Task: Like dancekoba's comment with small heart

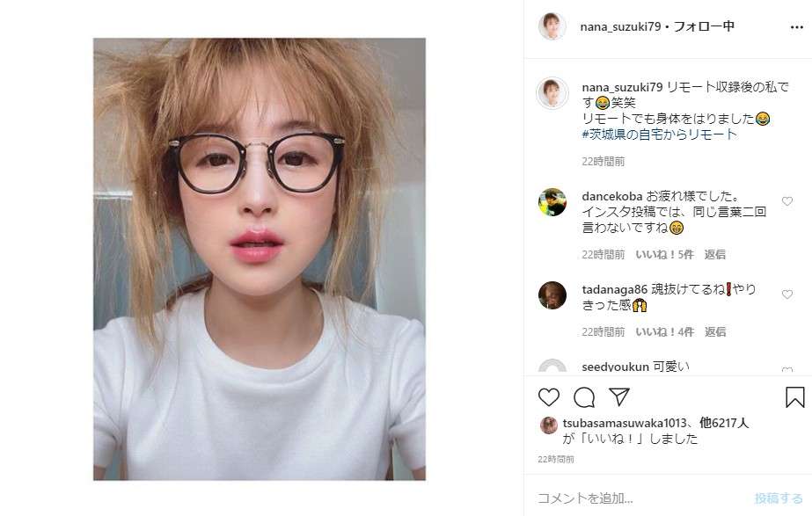Action: pyautogui.click(x=787, y=201)
